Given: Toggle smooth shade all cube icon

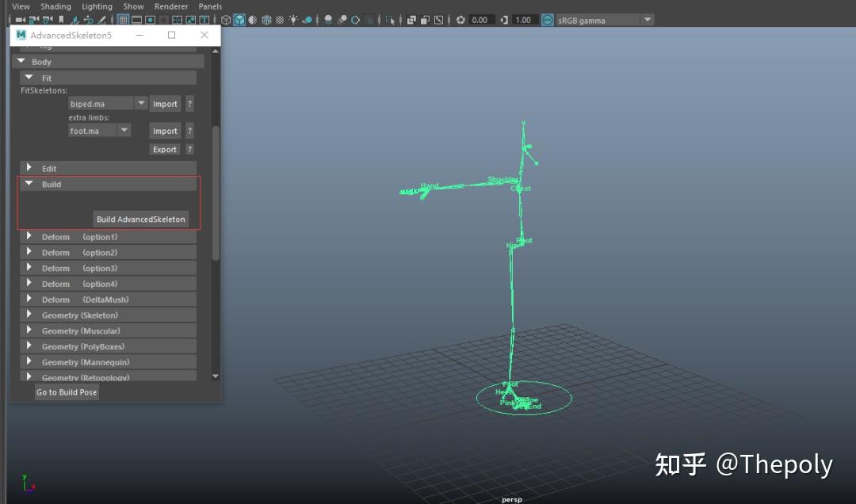Looking at the screenshot, I should [x=239, y=20].
